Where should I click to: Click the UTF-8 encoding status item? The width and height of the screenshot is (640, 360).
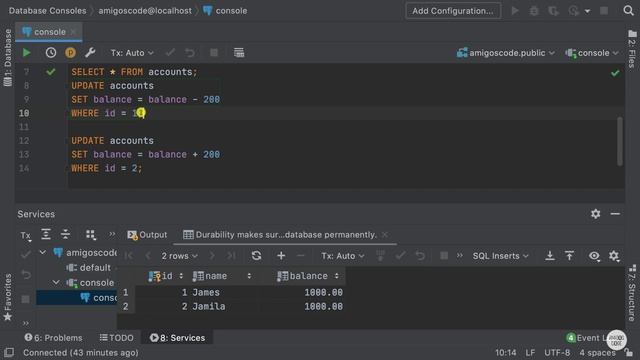[x=557, y=353]
